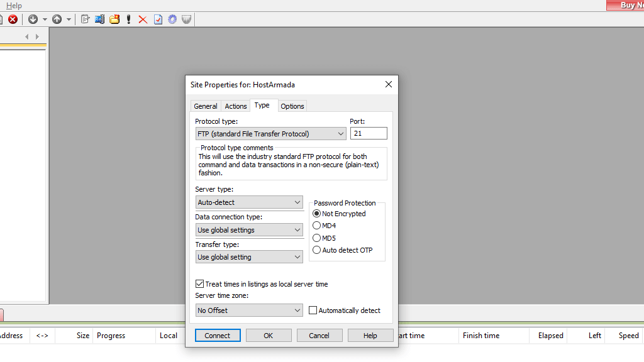Viewport: 644px width, 362px height.
Task: Open the settings gear toolbar icon
Action: [x=172, y=19]
